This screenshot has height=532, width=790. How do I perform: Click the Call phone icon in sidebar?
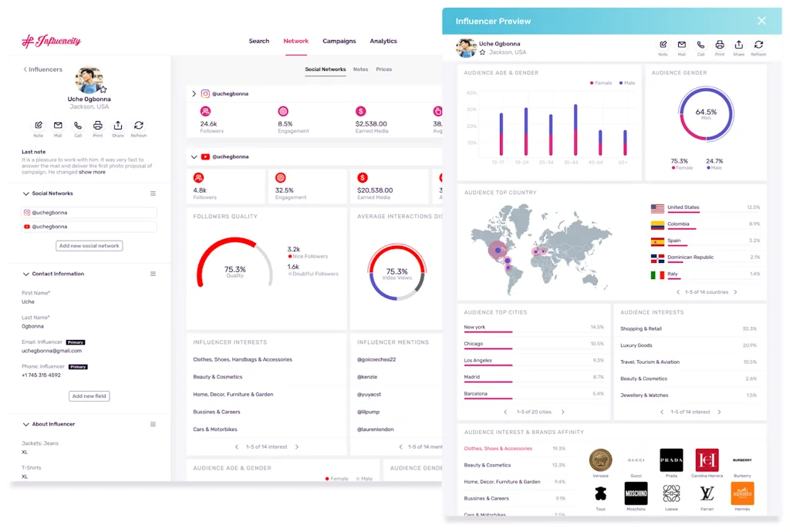pyautogui.click(x=78, y=126)
